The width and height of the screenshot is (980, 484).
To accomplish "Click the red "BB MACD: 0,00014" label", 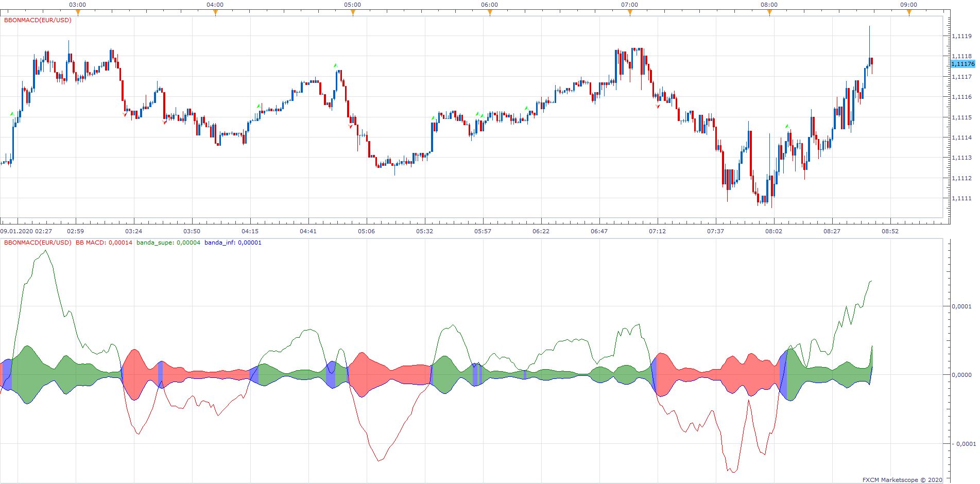I will (x=104, y=243).
